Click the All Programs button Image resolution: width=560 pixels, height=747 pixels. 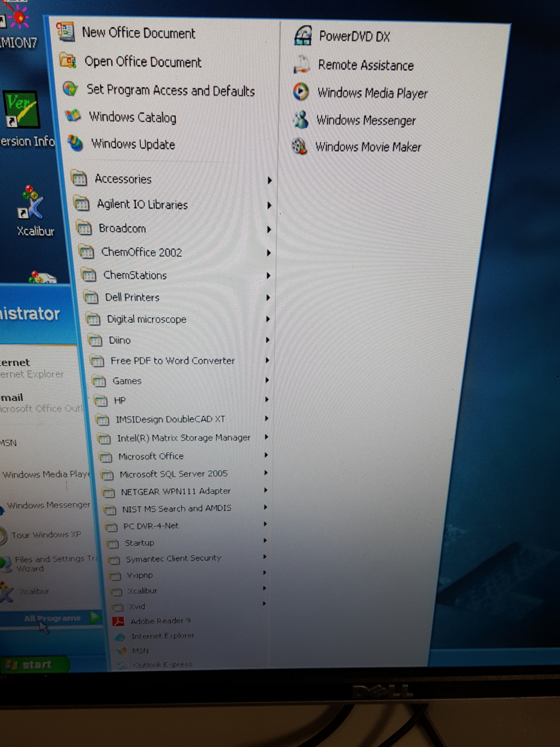52,618
